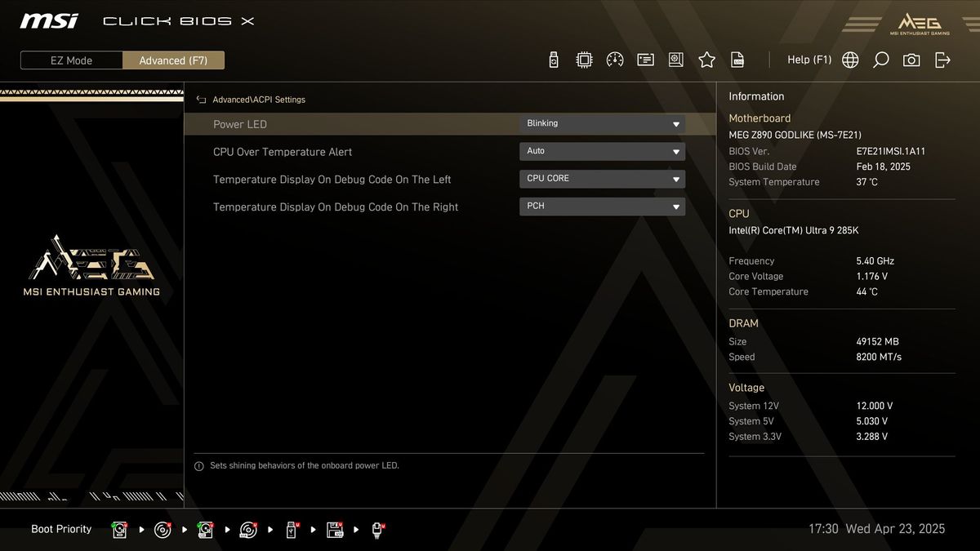The image size is (980, 551).
Task: Switch to EZ Mode
Action: [72, 60]
